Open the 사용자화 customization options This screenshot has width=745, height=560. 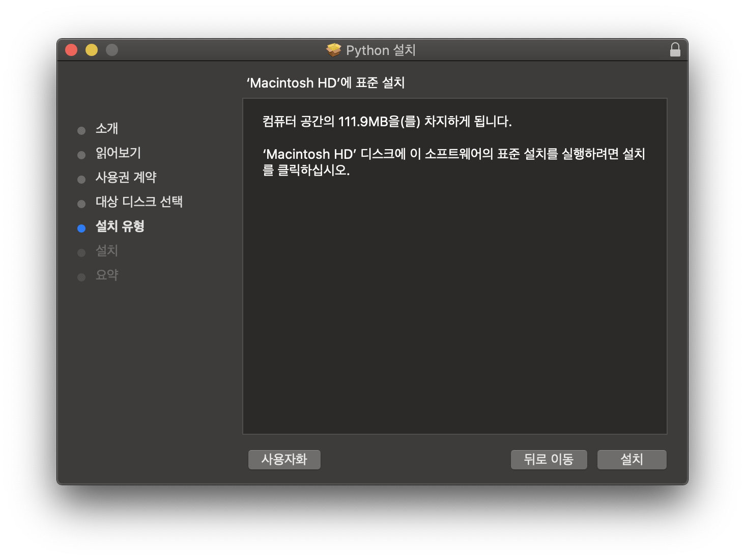point(284,460)
